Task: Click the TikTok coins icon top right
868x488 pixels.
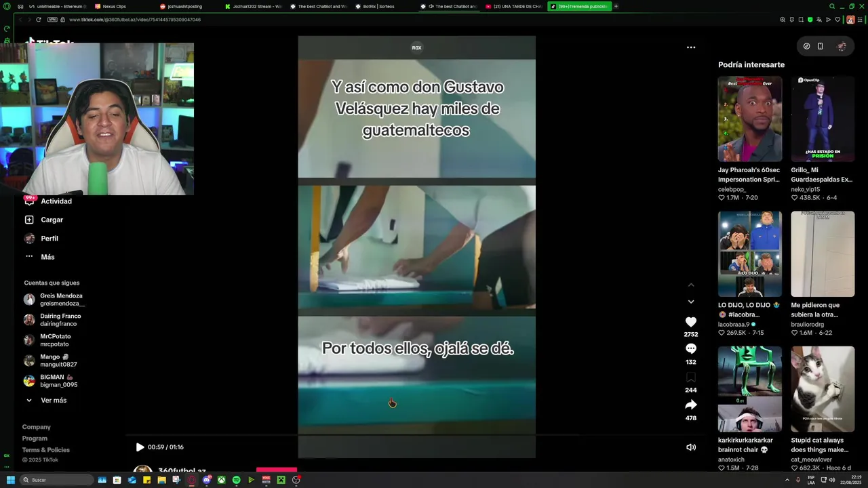Action: pos(806,46)
